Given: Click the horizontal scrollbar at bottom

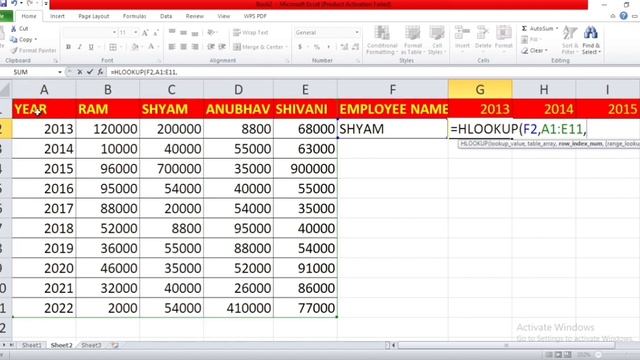Looking at the screenshot, I should click(506, 345).
